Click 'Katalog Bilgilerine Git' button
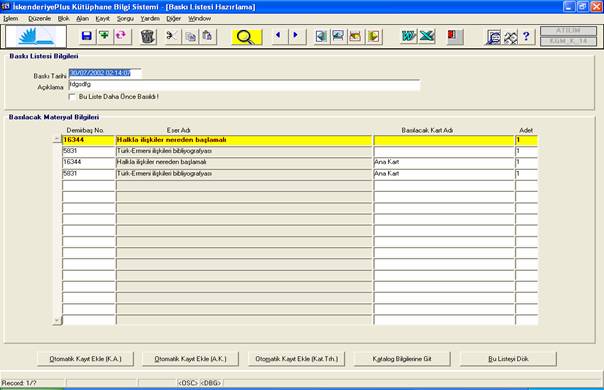 402,359
